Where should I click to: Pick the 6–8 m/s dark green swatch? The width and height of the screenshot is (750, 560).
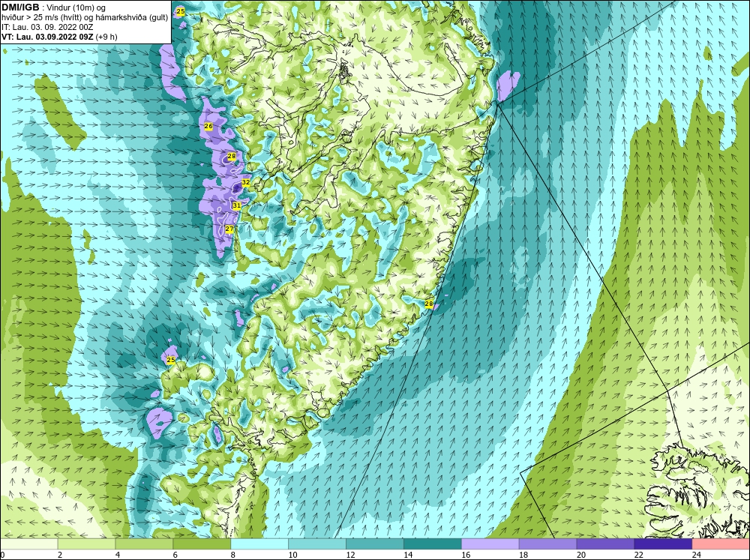point(202,544)
